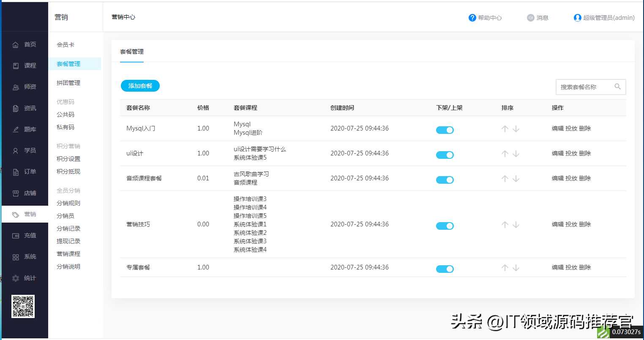Move ui设计 package up
Viewport: 644px width, 340px height.
[x=505, y=154]
